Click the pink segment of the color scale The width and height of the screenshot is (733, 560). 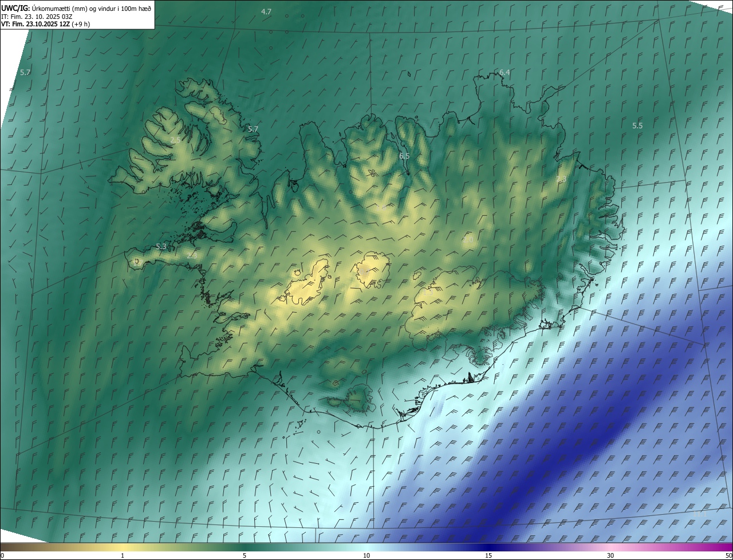click(610, 547)
